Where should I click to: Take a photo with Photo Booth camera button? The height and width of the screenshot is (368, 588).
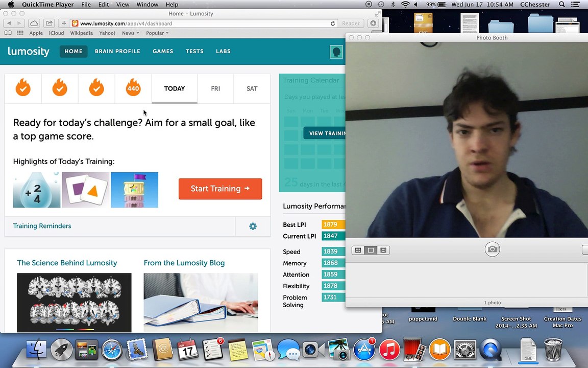pos(492,249)
